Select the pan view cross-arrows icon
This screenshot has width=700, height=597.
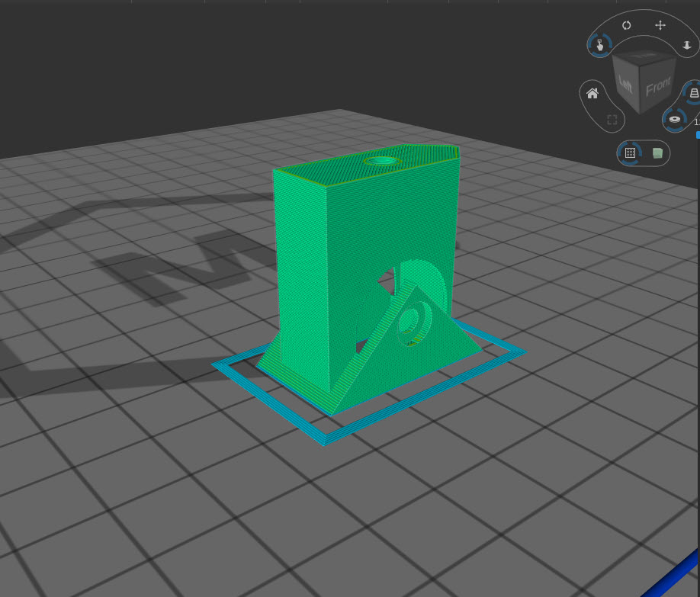pyautogui.click(x=660, y=25)
